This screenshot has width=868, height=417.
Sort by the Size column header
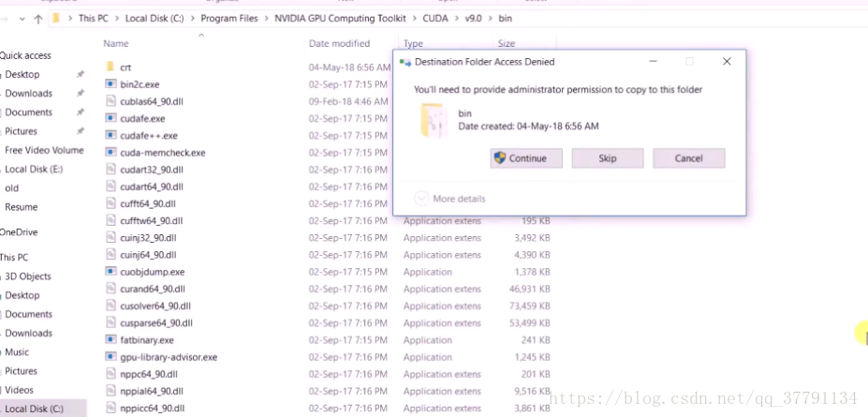(506, 43)
